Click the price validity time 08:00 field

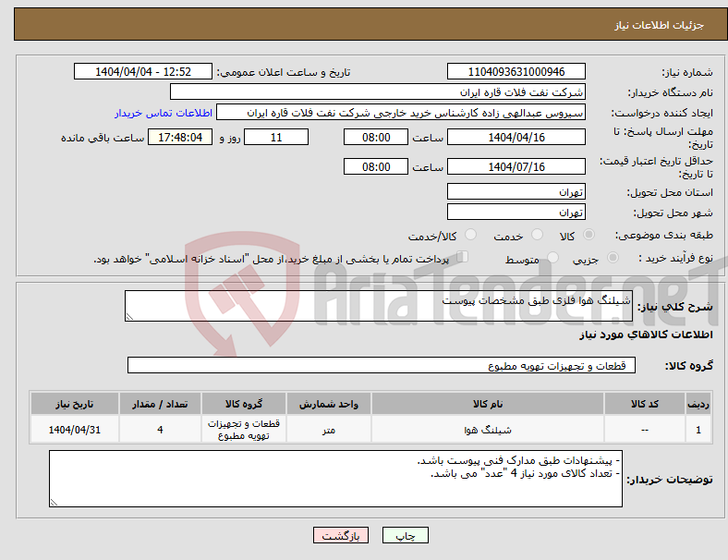coord(376,166)
